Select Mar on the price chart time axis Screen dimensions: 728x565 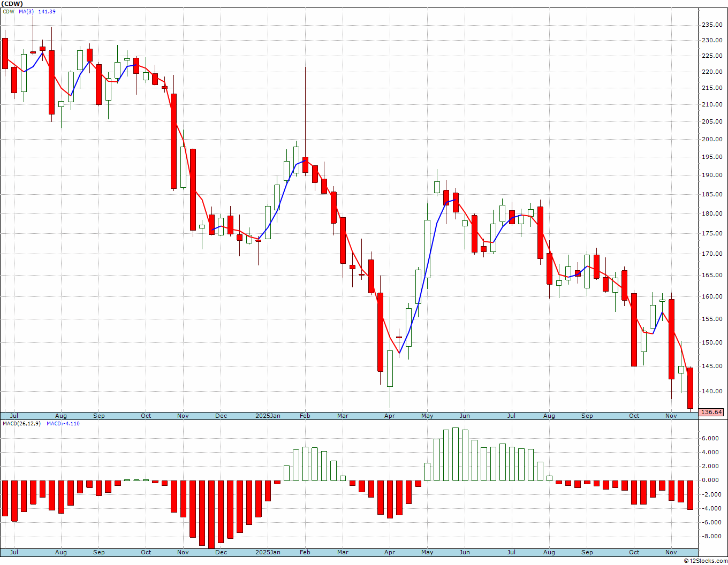tap(343, 416)
